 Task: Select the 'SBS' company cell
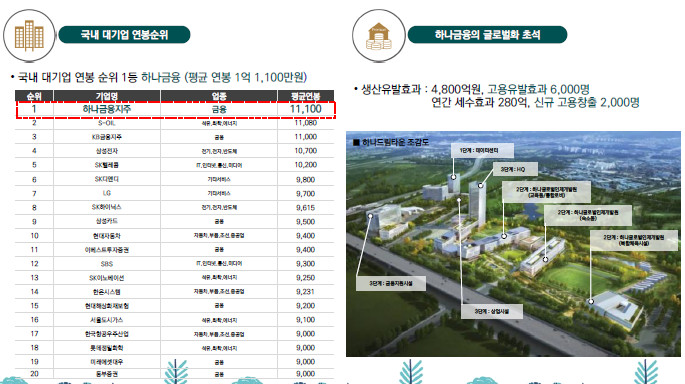(x=107, y=264)
